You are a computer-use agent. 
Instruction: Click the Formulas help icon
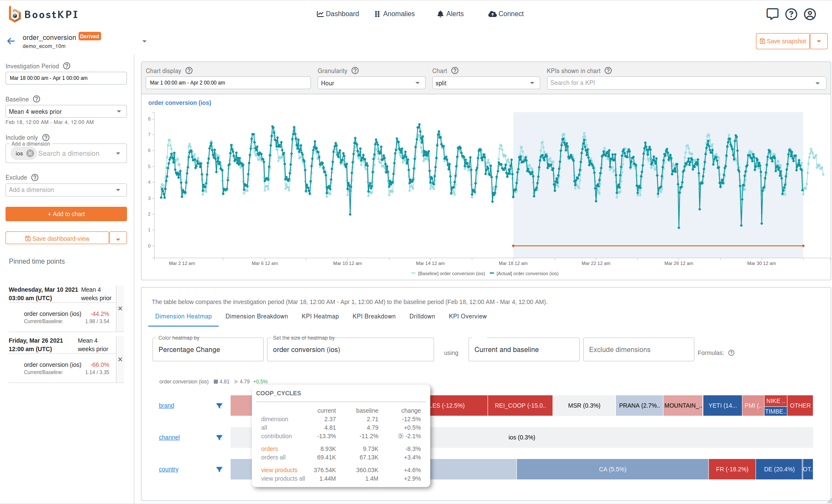coord(731,353)
